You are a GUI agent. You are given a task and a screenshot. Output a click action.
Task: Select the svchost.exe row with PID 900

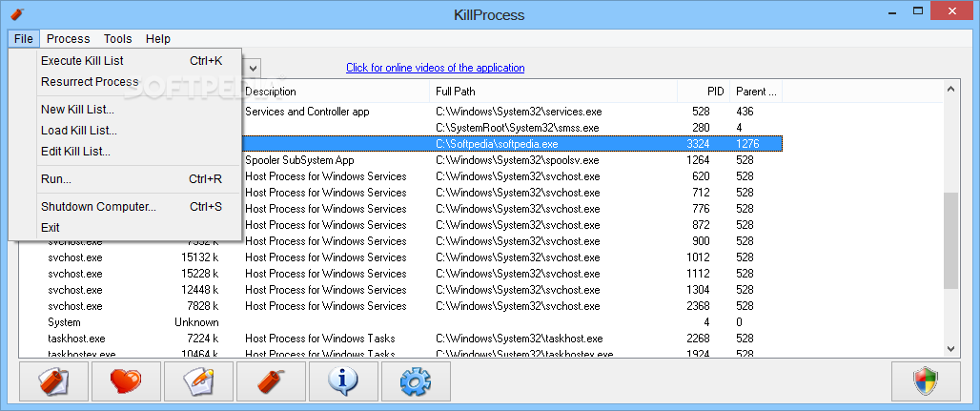[x=400, y=241]
